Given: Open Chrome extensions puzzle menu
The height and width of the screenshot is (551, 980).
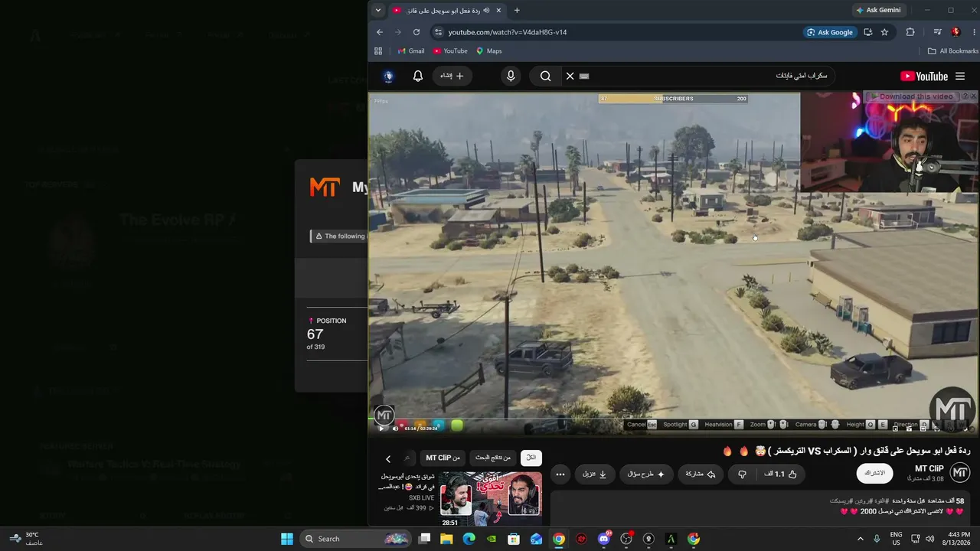Looking at the screenshot, I should (910, 32).
